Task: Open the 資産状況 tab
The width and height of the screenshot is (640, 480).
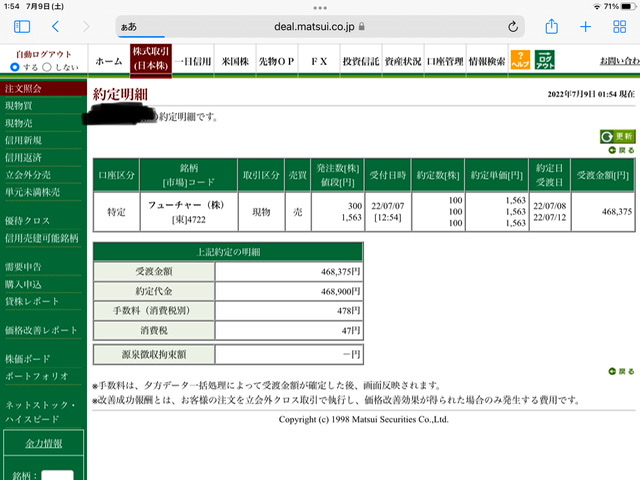Action: pyautogui.click(x=403, y=61)
